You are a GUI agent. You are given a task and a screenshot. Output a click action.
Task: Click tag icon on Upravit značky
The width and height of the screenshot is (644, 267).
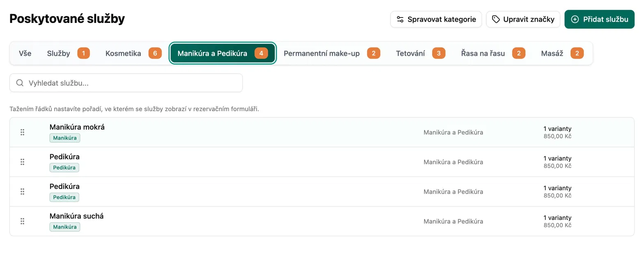pyautogui.click(x=496, y=19)
